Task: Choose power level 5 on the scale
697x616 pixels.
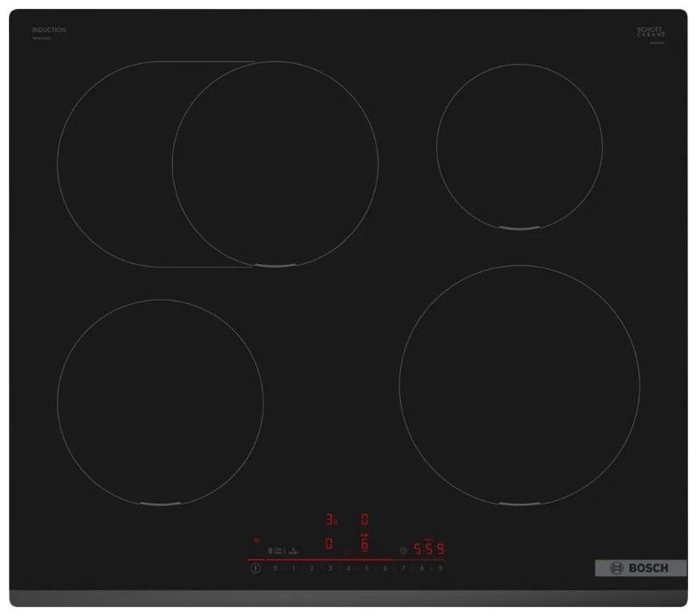Action: click(x=366, y=568)
